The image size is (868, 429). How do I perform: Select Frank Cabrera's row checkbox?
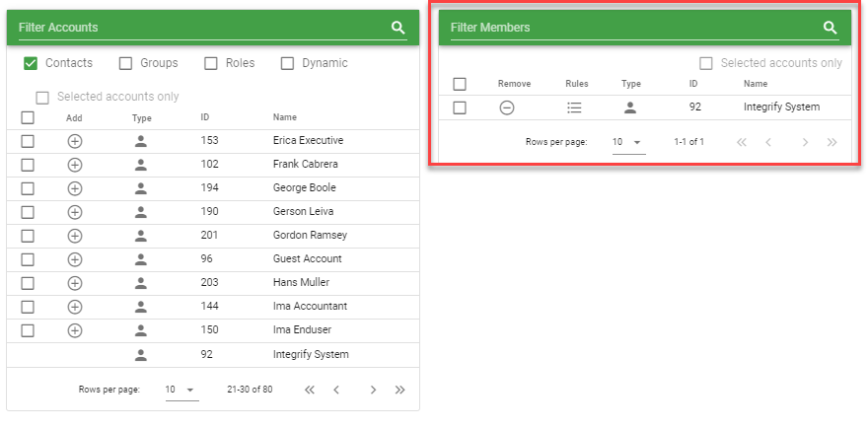click(28, 165)
